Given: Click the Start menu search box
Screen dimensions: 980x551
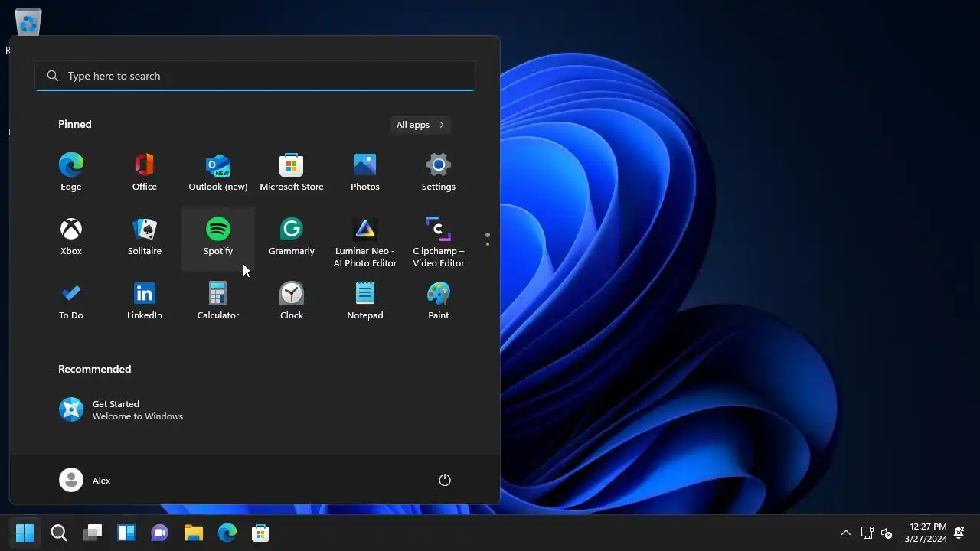Looking at the screenshot, I should click(x=255, y=76).
